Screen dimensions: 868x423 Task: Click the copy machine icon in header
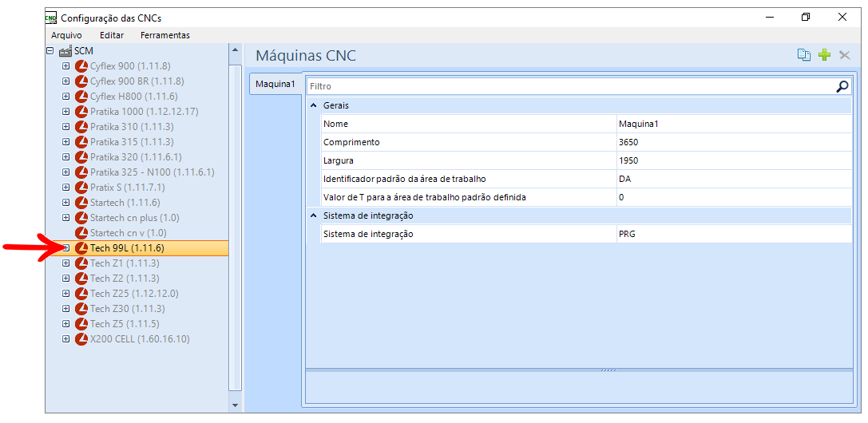click(804, 55)
